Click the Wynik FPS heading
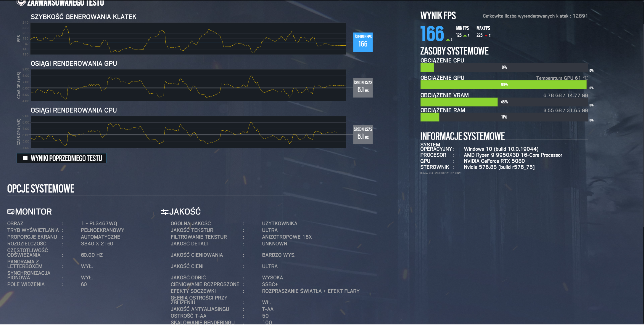Screen dimensions: 644x325 (x=438, y=16)
